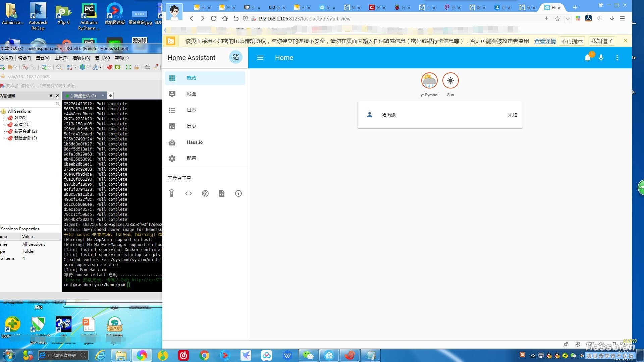This screenshot has width=644, height=362.
Task: Expand the bookmark dropdown arrow beside star
Action: (568, 19)
